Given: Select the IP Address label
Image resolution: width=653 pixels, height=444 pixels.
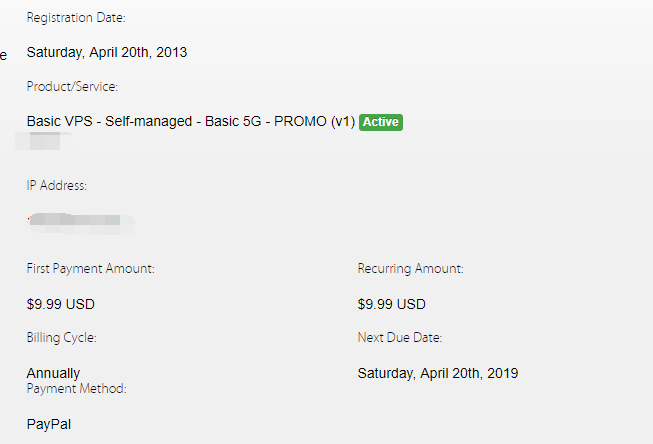Looking at the screenshot, I should (x=56, y=185).
